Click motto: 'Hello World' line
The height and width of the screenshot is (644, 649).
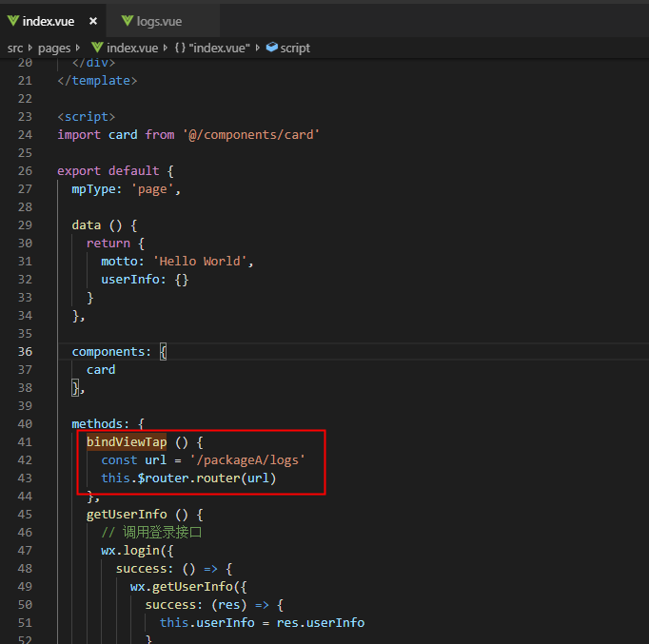click(x=177, y=262)
